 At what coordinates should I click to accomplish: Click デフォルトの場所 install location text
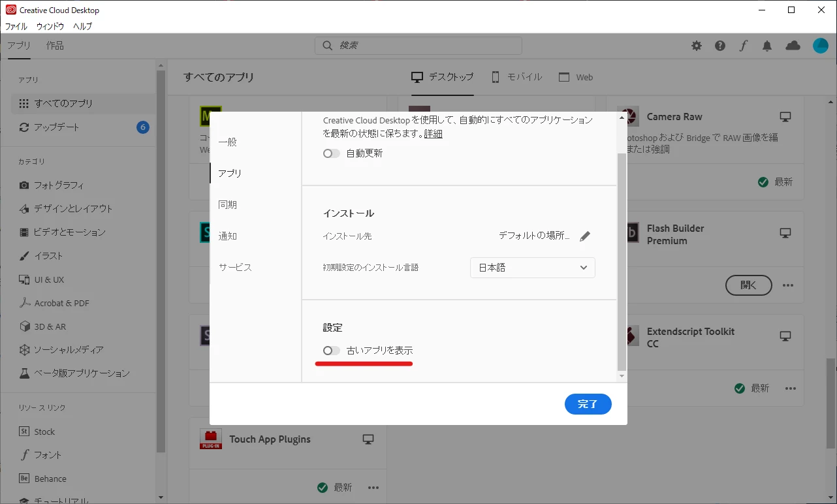tap(534, 236)
